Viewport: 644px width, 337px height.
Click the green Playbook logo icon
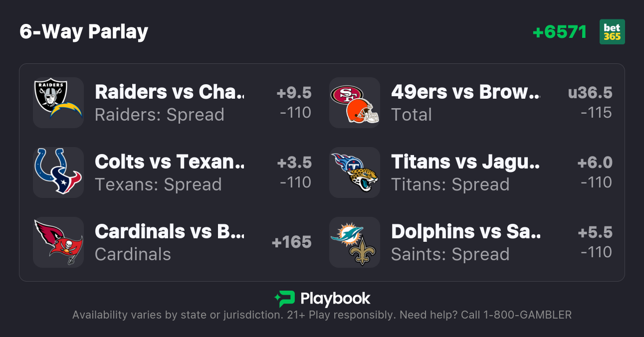pos(285,299)
